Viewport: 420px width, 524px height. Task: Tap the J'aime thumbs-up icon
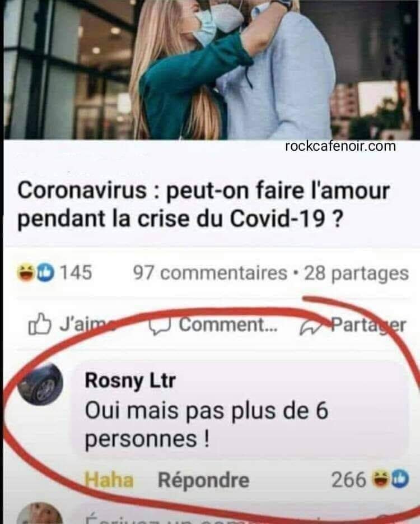tap(40, 324)
